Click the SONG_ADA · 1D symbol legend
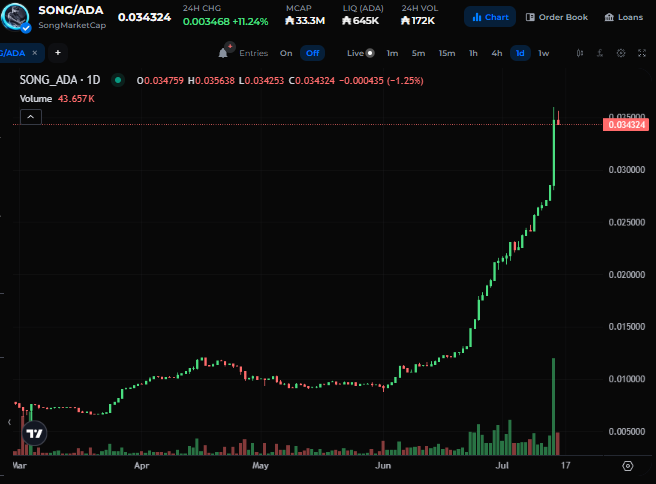The width and height of the screenshot is (656, 484). point(60,80)
